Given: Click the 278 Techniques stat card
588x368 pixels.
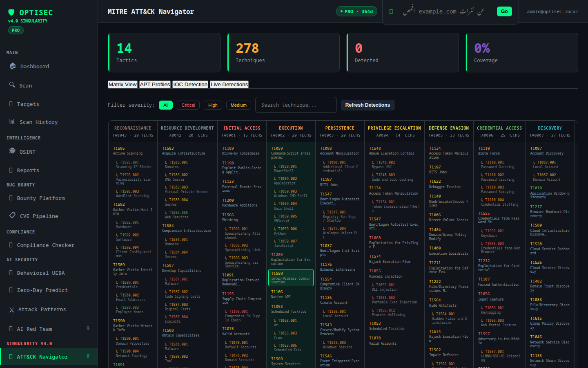Looking at the screenshot, I should point(283,53).
